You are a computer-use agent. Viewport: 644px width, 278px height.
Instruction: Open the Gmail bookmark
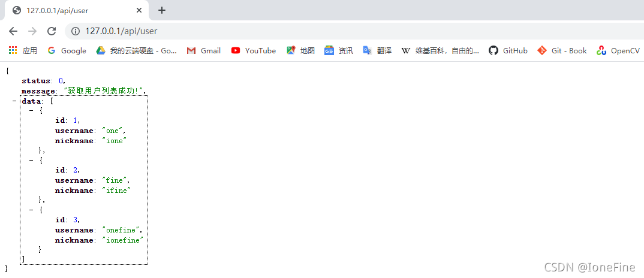click(x=204, y=50)
